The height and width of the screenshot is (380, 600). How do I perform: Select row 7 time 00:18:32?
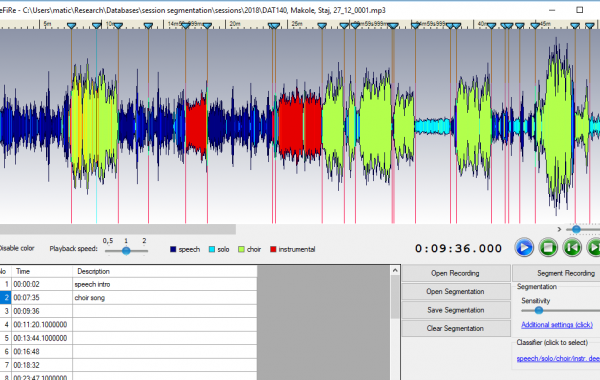pos(42,365)
